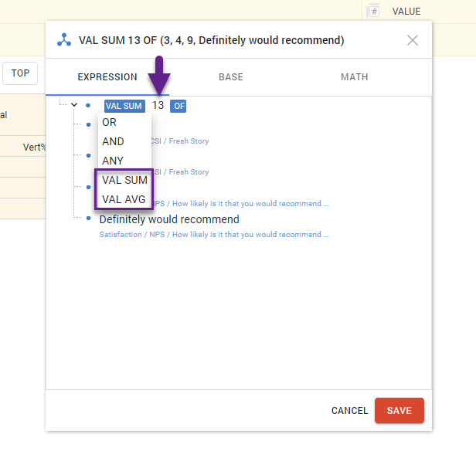Close the VAL SUM expression dialog

pos(413,40)
